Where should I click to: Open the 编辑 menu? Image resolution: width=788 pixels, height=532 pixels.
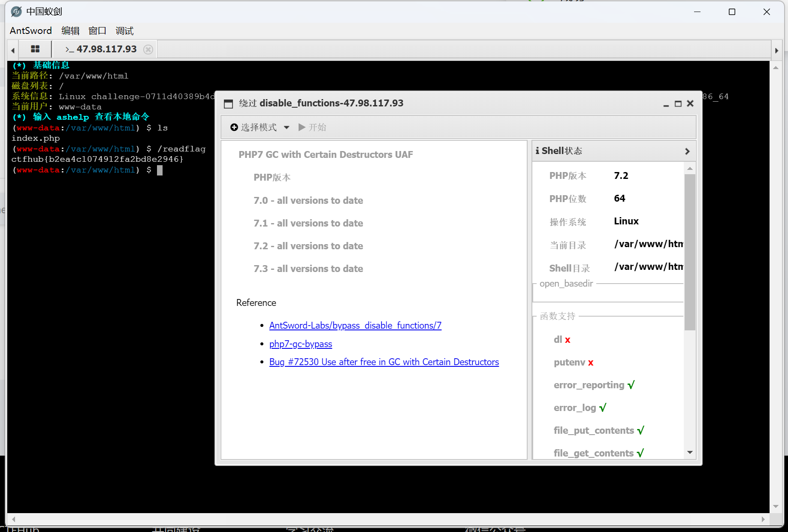pos(70,30)
